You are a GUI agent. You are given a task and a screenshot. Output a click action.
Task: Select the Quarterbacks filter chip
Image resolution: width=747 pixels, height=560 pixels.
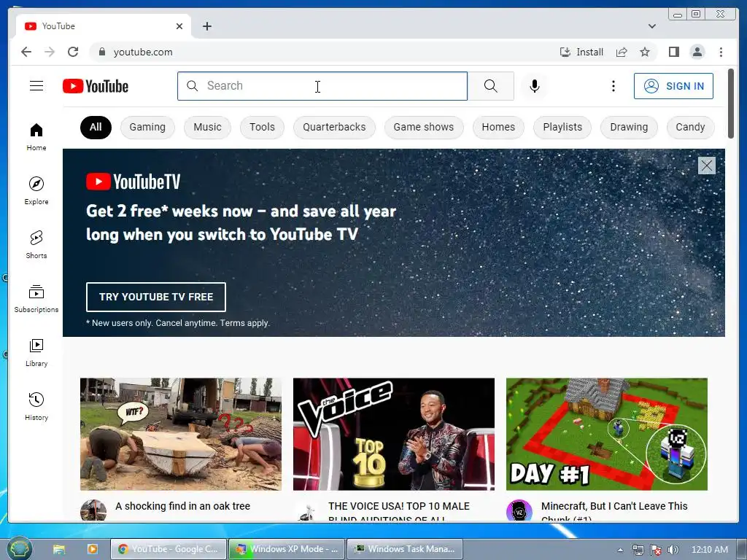click(x=334, y=127)
